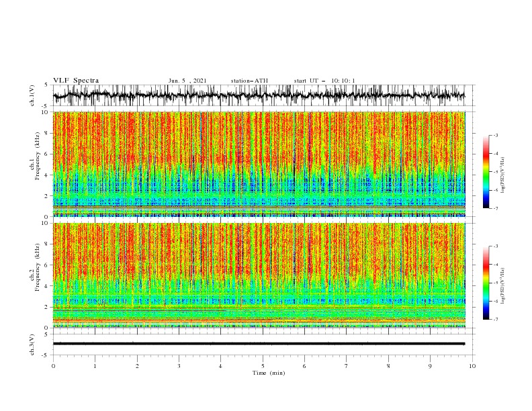Viewport: 532px width, 411px height.
Task: Click the "-3" tick on lower color bar
Action: 496,246
